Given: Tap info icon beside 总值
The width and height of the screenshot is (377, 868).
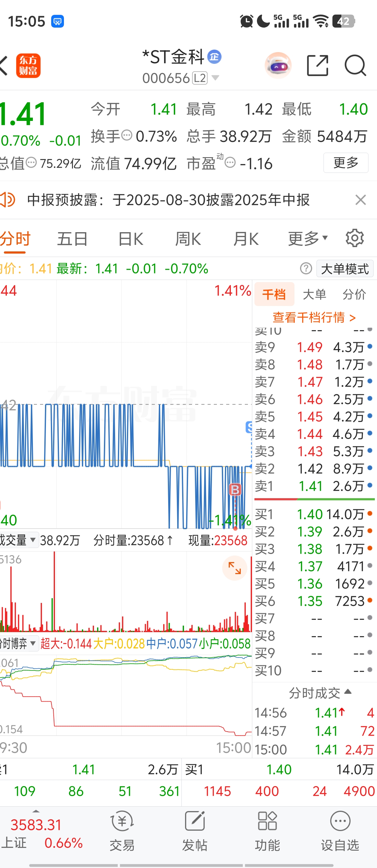Looking at the screenshot, I should tap(31, 163).
